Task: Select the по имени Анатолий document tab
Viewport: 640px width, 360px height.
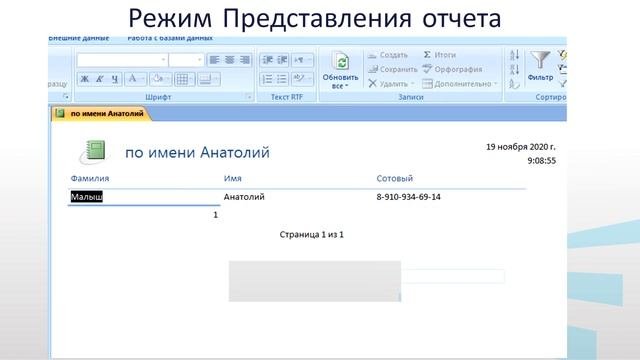Action: (x=101, y=113)
